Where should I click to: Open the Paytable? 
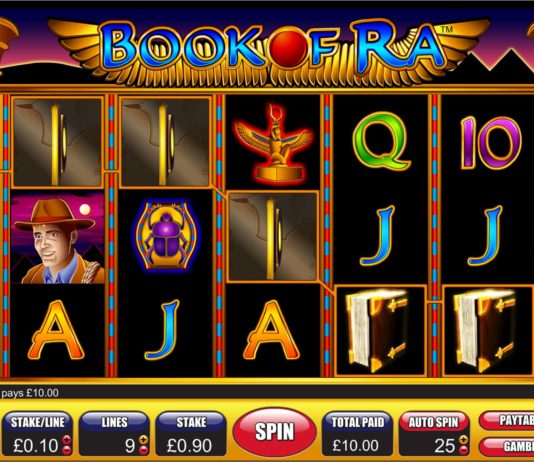point(507,420)
